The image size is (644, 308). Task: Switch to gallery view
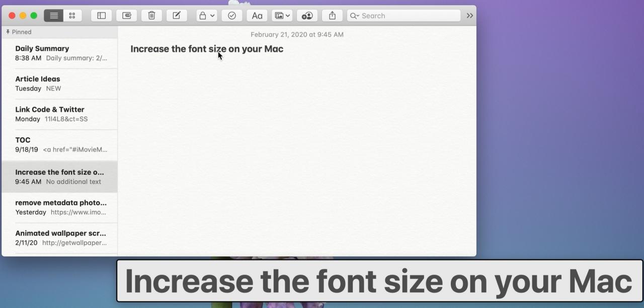coord(72,16)
